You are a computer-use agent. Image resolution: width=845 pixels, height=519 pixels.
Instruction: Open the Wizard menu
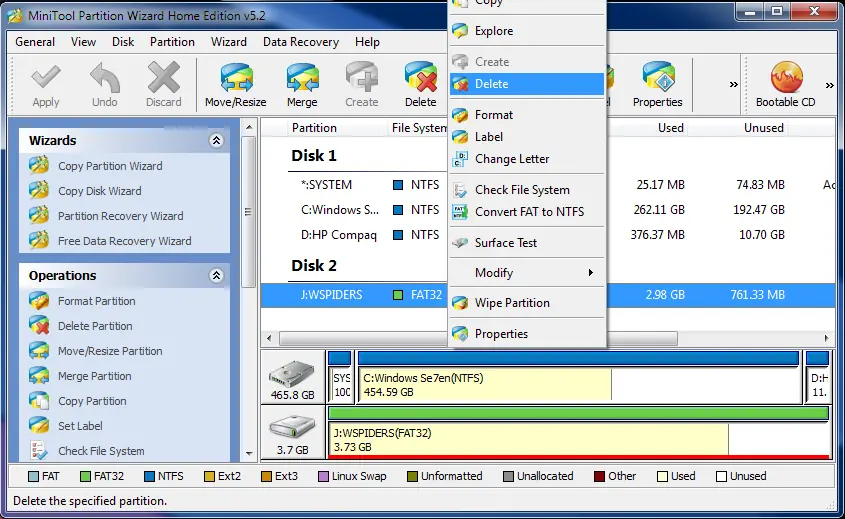coord(228,41)
